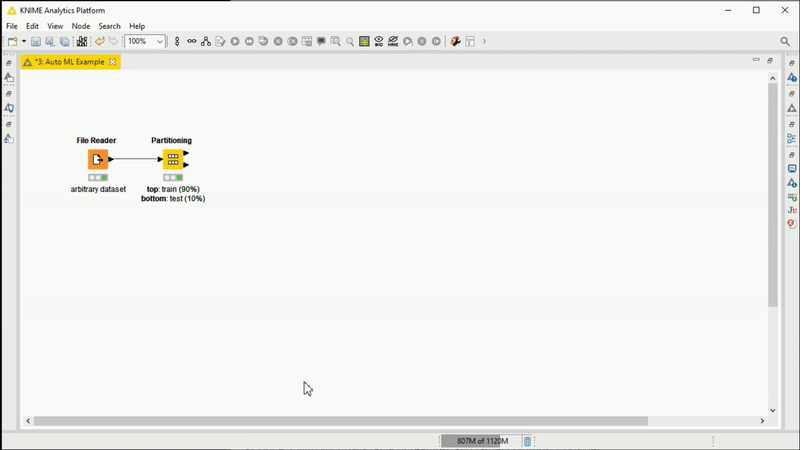Expand the toolbar overflow chevron

tap(484, 41)
